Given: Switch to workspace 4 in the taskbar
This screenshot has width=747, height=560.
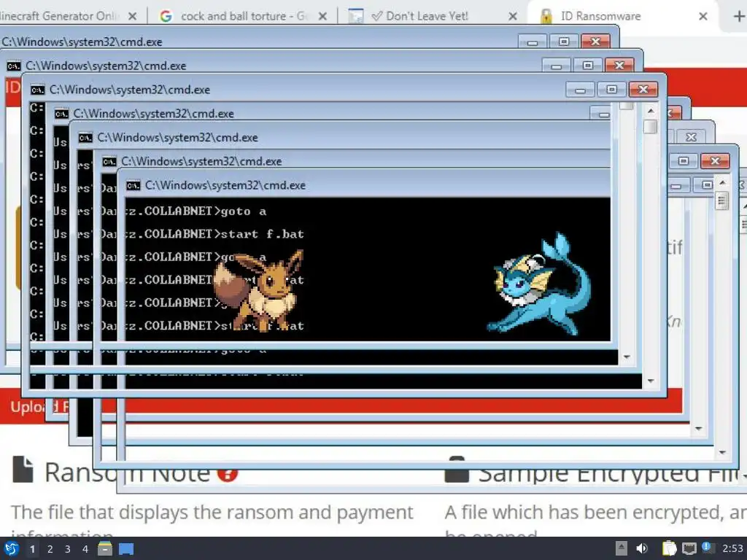Looking at the screenshot, I should coord(85,549).
